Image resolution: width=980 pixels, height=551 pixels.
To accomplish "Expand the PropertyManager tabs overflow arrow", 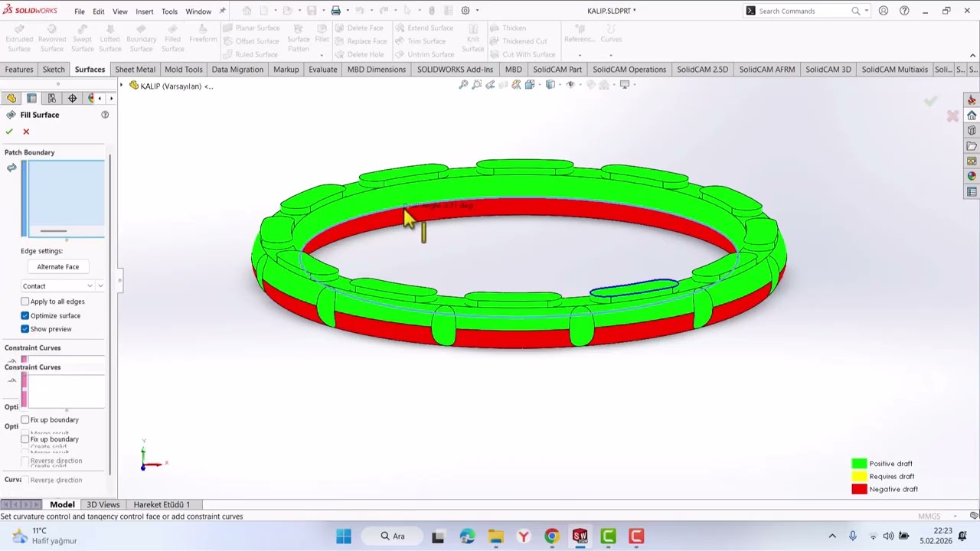I will (x=111, y=98).
